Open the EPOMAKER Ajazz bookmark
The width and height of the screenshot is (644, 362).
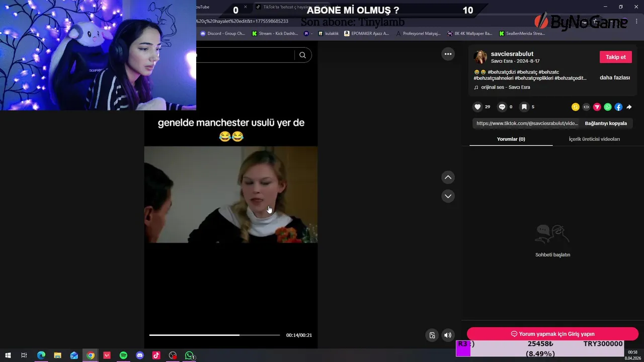[x=366, y=34]
